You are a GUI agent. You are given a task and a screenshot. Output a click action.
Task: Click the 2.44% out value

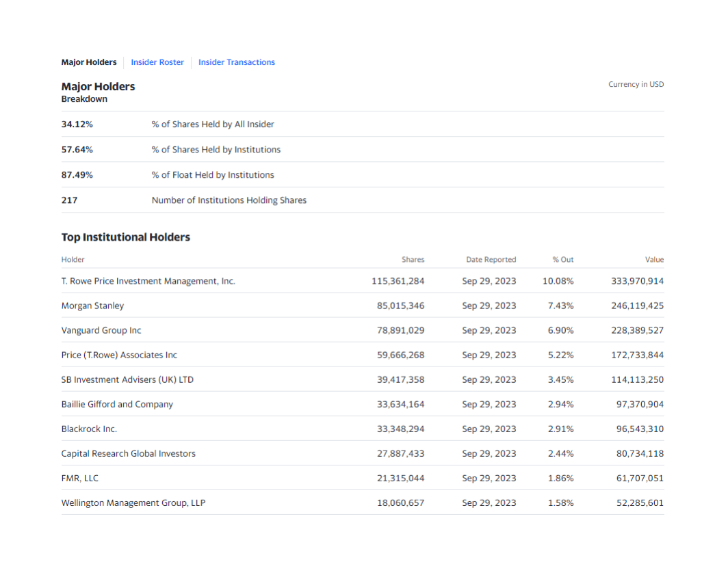(x=561, y=454)
